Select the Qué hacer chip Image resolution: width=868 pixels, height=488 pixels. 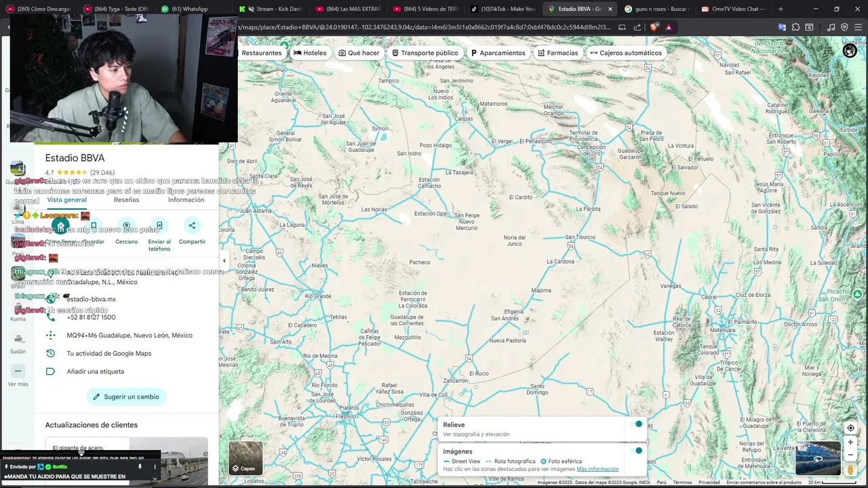[x=359, y=53]
